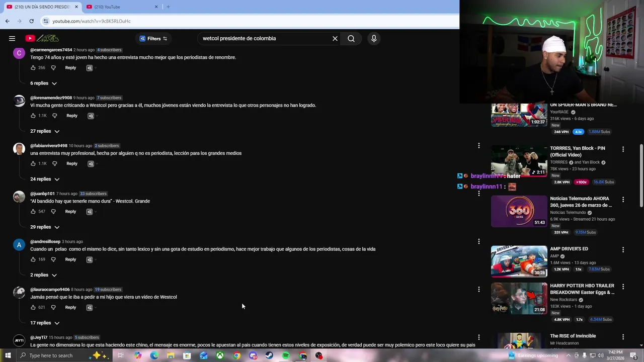
Task: Run search with the magnifier button
Action: pyautogui.click(x=351, y=38)
